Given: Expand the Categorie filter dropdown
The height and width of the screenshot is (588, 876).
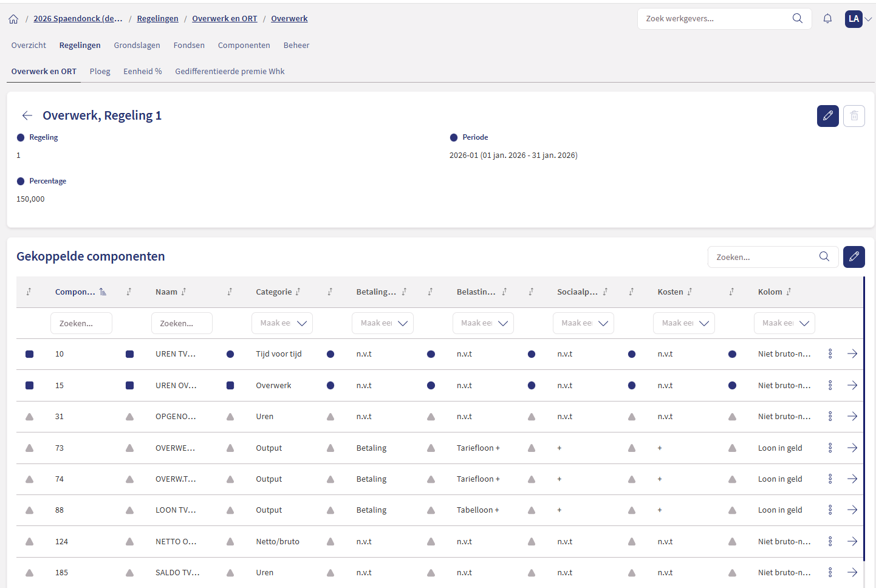Looking at the screenshot, I should pos(282,323).
